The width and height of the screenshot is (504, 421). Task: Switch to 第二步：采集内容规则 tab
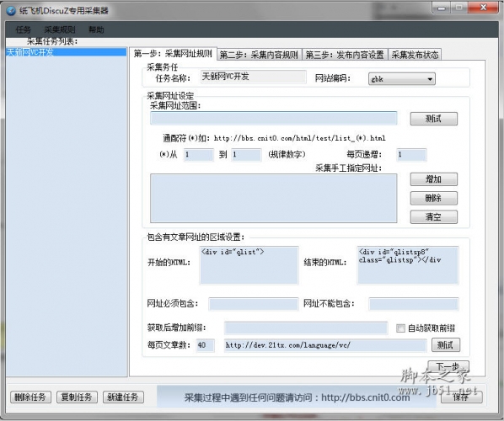pyautogui.click(x=259, y=55)
